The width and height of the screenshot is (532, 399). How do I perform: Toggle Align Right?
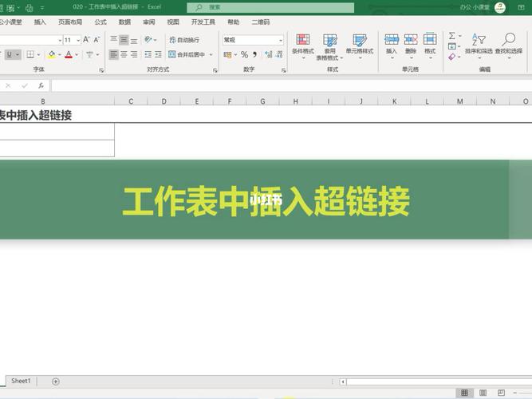[x=134, y=54]
